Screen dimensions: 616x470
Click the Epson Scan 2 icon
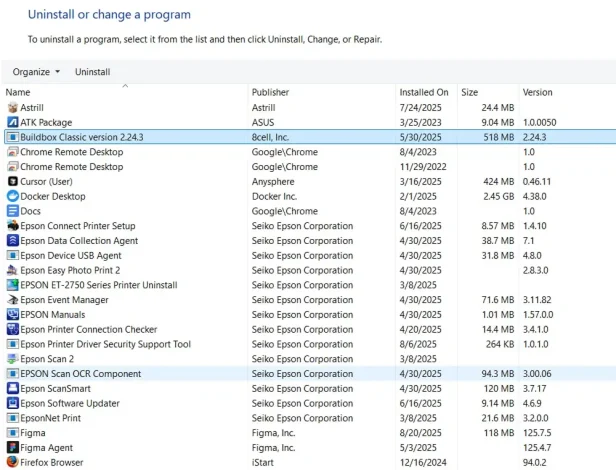(12, 359)
